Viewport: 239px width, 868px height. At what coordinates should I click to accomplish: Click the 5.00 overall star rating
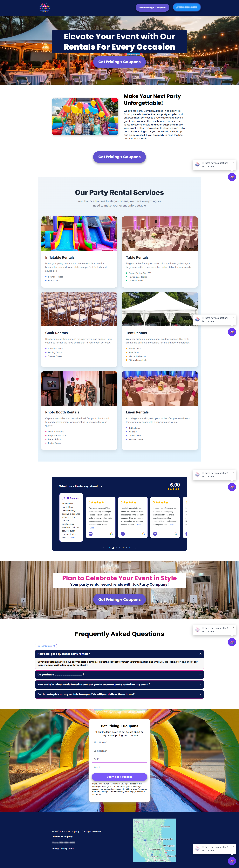[x=174, y=486]
